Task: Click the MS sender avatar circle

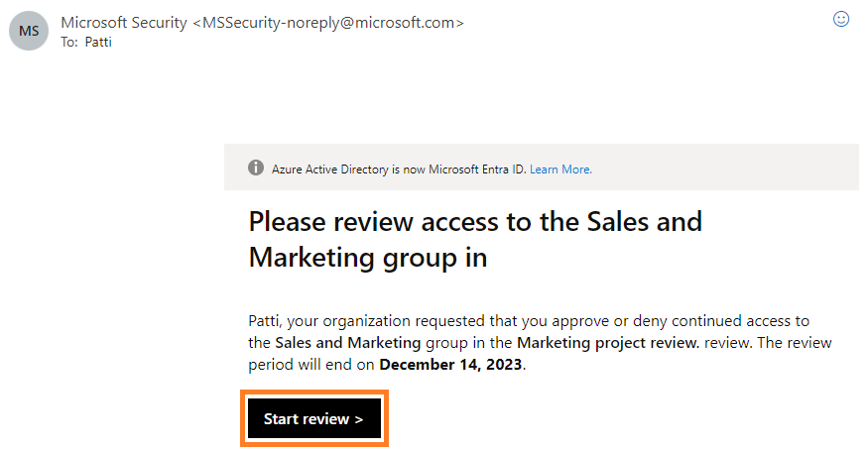Action: tap(29, 31)
